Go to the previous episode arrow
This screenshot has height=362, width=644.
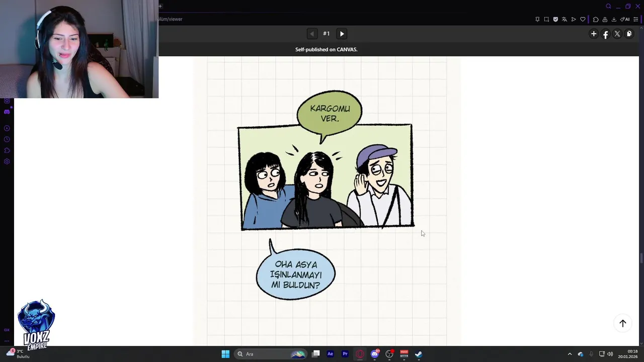(x=312, y=34)
